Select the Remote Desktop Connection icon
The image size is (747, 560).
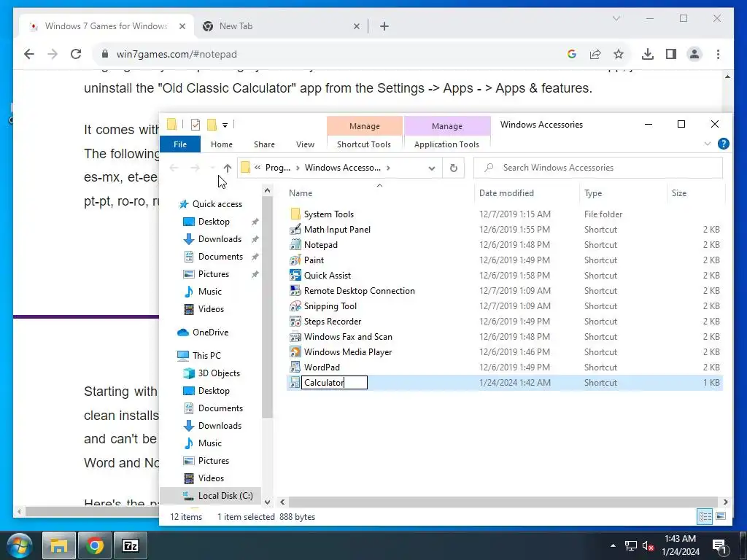[x=295, y=290]
